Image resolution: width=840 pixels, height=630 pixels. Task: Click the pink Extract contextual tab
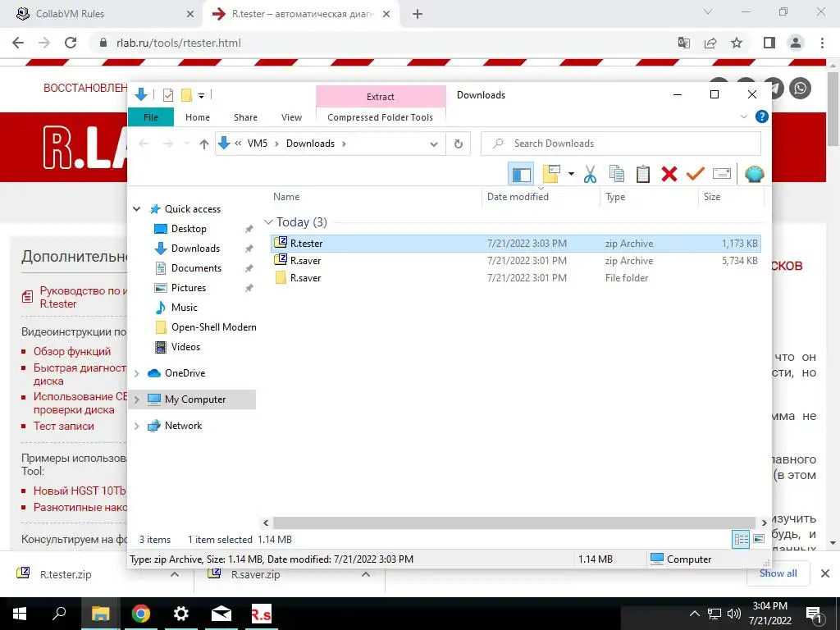[x=381, y=97]
